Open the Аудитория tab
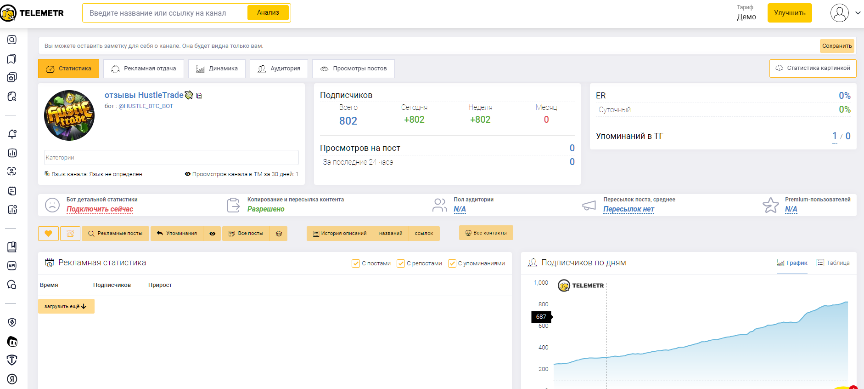The image size is (864, 389). coord(278,68)
